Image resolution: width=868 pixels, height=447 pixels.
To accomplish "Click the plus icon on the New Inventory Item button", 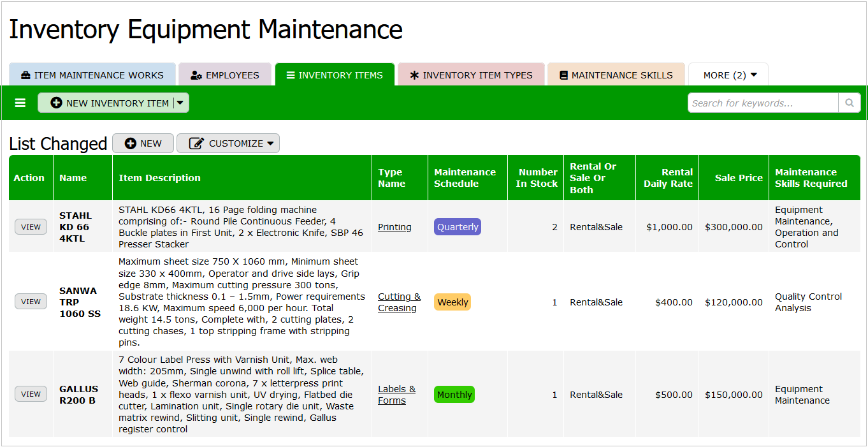I will 57,103.
